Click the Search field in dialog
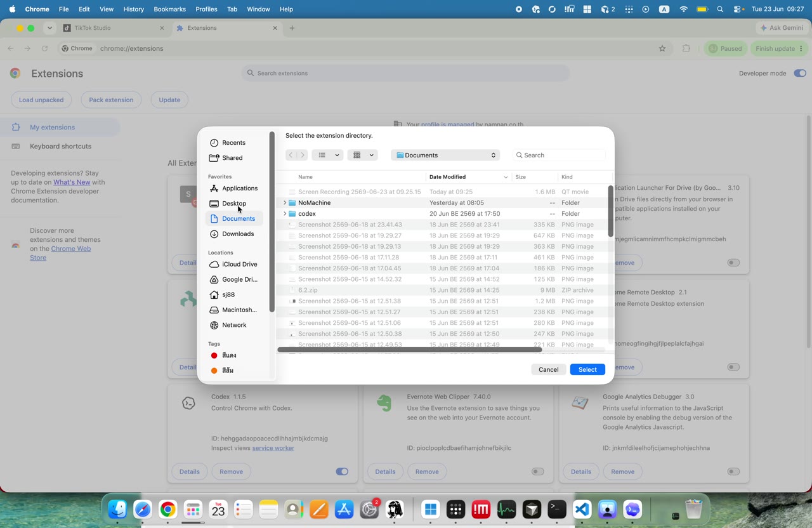Image resolution: width=812 pixels, height=528 pixels. tap(559, 155)
